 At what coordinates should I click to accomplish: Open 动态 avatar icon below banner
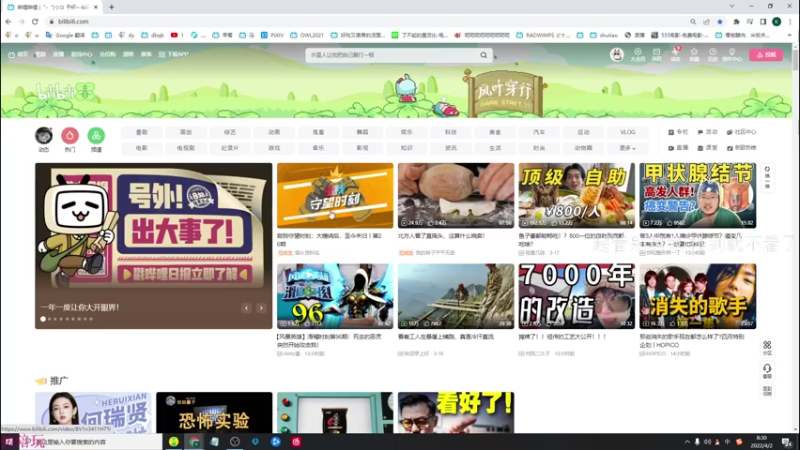(44, 136)
